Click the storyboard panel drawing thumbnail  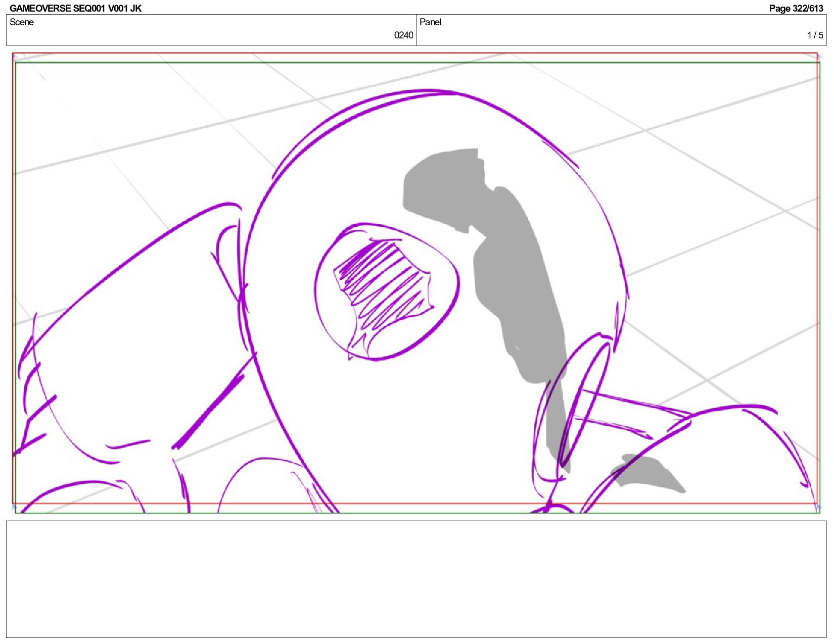click(x=415, y=283)
